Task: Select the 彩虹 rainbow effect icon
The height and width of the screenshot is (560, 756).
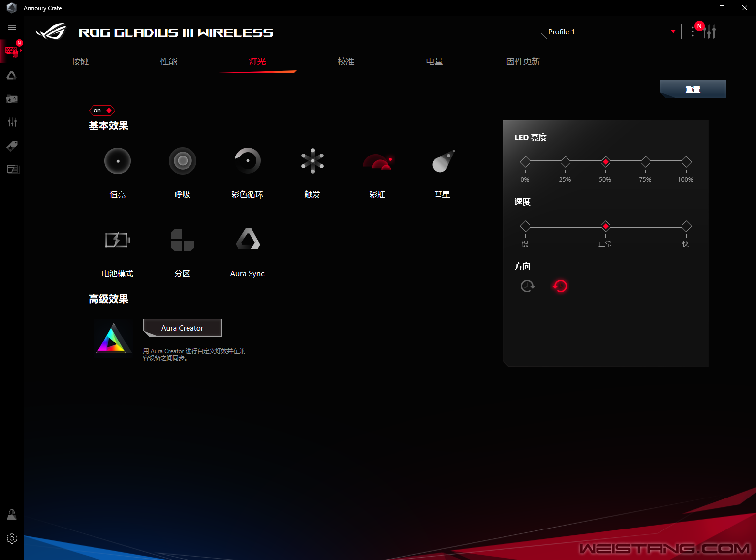Action: 378,162
